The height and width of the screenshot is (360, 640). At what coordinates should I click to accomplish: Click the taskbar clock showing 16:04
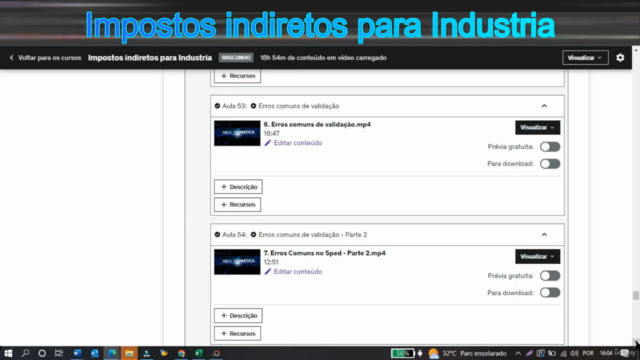[x=606, y=353]
